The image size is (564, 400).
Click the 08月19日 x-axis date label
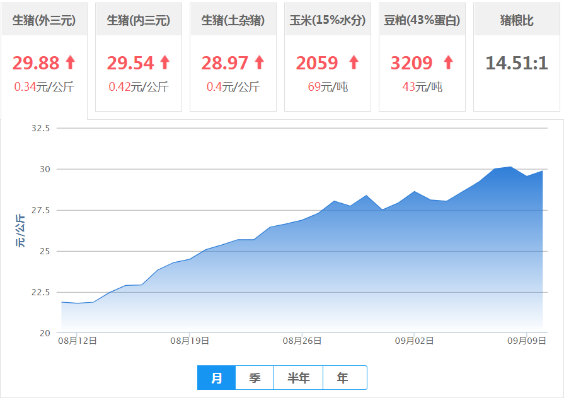[x=190, y=341]
